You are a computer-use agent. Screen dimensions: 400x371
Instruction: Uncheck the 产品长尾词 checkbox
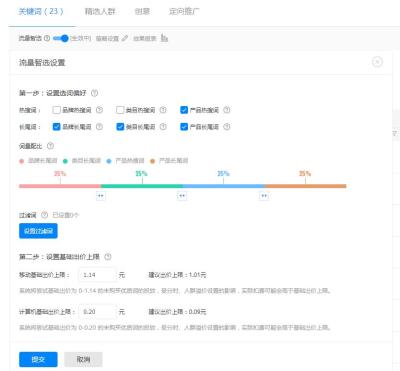[184, 127]
